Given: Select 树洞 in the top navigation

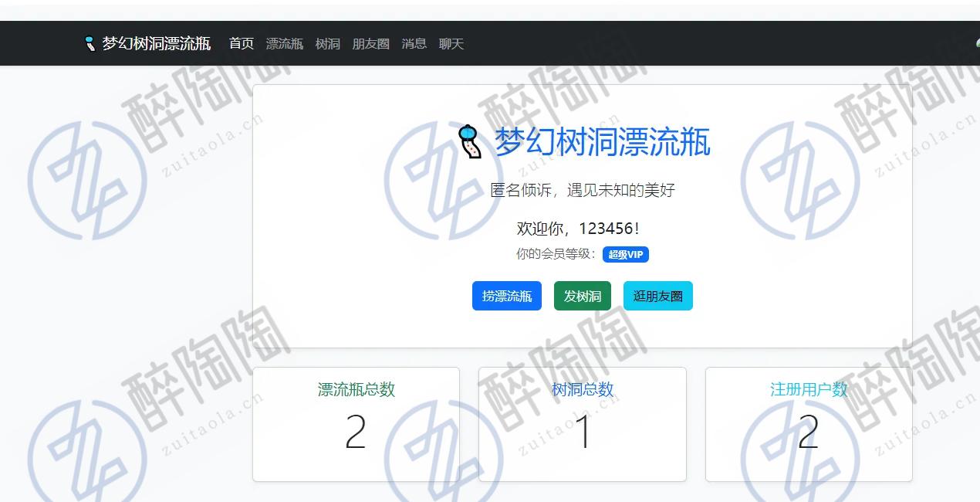Looking at the screenshot, I should [x=327, y=44].
